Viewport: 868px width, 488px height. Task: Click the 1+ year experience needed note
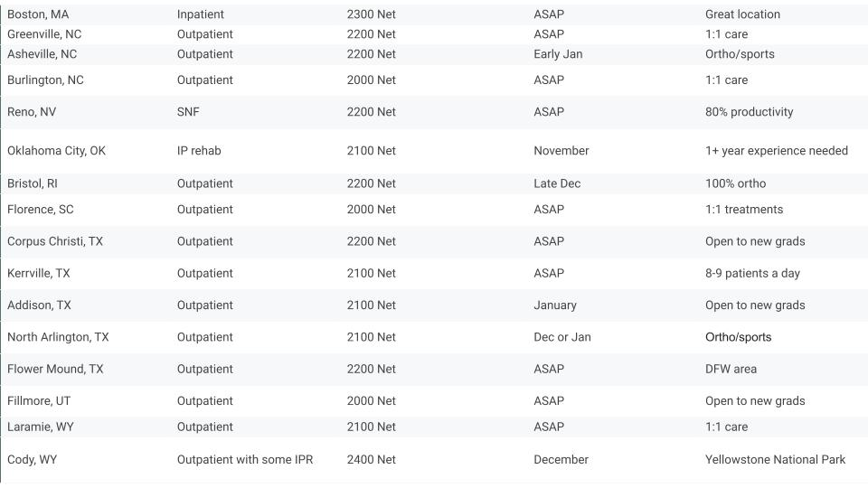click(776, 151)
